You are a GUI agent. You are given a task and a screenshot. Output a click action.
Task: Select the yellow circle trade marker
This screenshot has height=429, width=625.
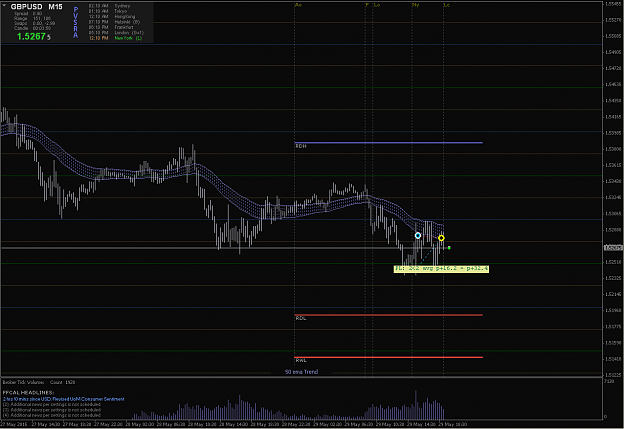tap(441, 238)
